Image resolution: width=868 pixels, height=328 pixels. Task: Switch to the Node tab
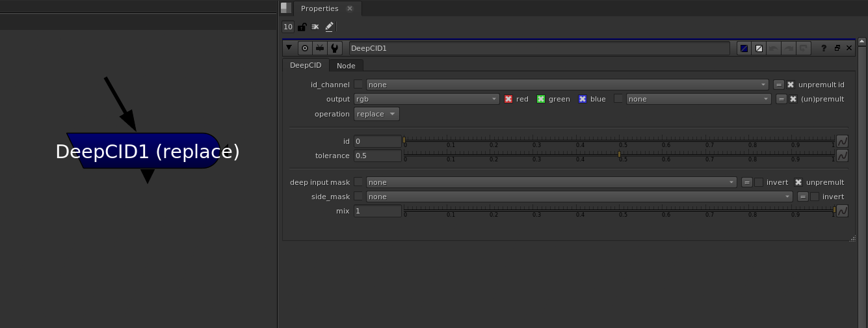click(346, 66)
